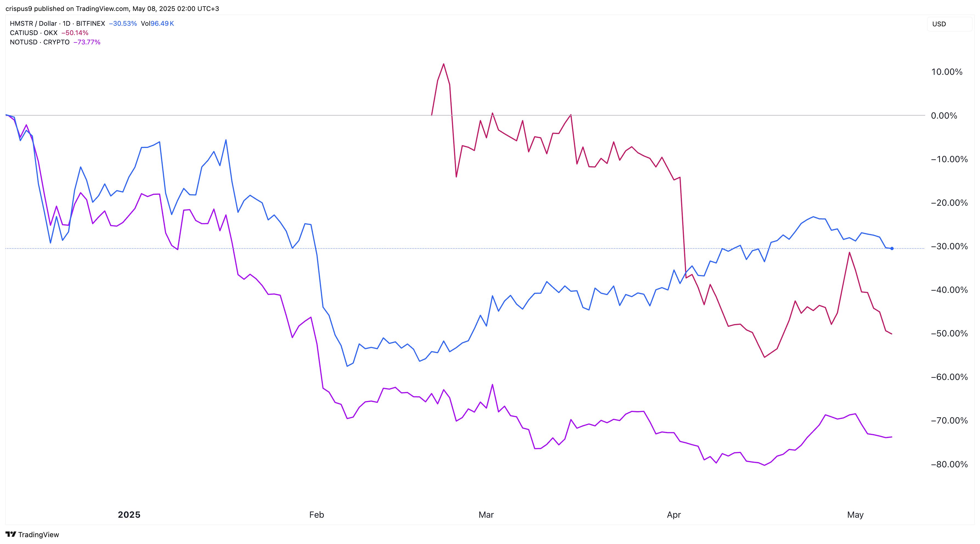980x544 pixels.
Task: Click the Mar label on time axis
Action: point(486,515)
